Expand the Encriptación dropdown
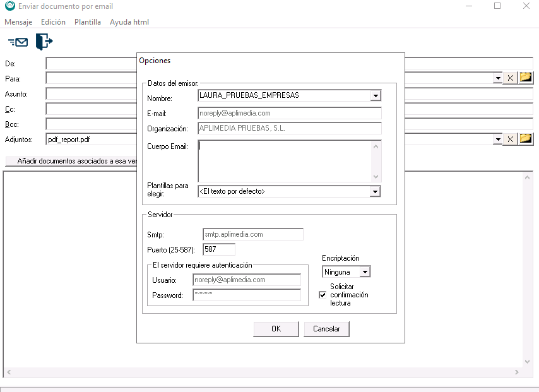The height and width of the screenshot is (392, 539). pyautogui.click(x=364, y=272)
